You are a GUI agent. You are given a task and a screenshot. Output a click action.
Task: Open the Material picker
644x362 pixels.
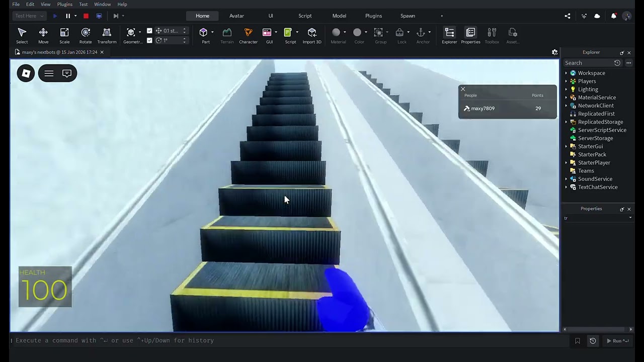(x=336, y=33)
